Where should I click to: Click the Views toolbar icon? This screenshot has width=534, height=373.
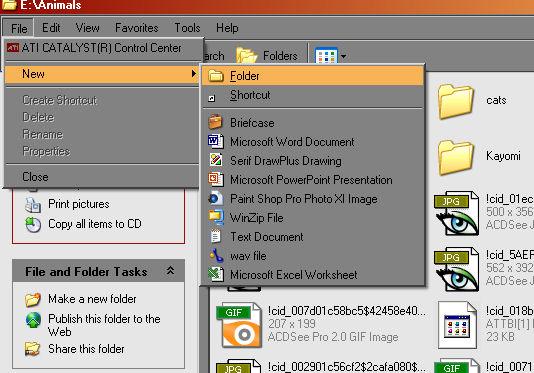point(326,56)
